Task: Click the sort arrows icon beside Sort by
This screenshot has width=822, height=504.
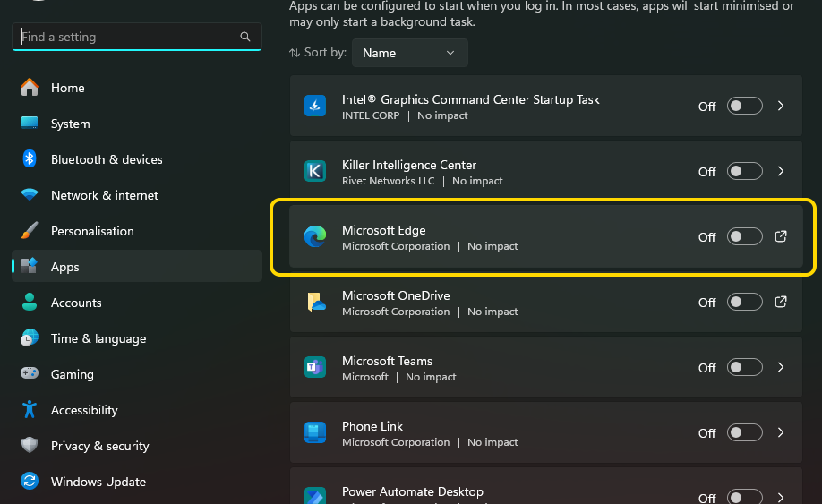Action: (x=295, y=53)
